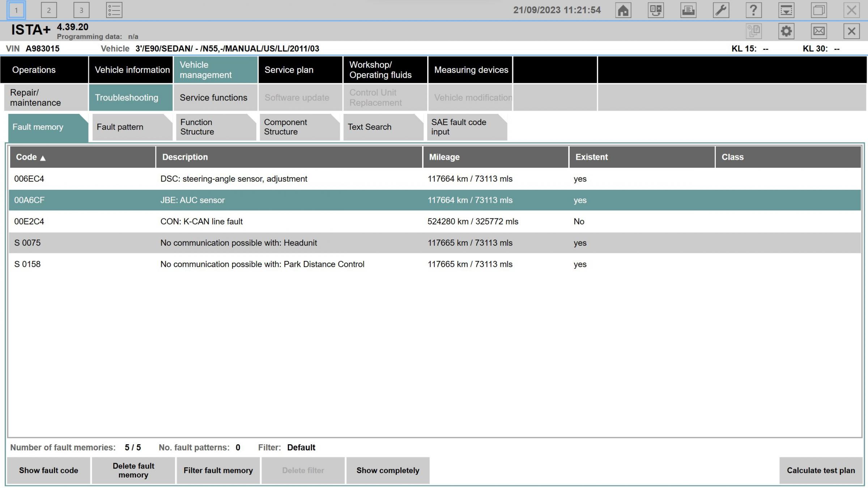
Task: Click Show fault code button
Action: 48,471
